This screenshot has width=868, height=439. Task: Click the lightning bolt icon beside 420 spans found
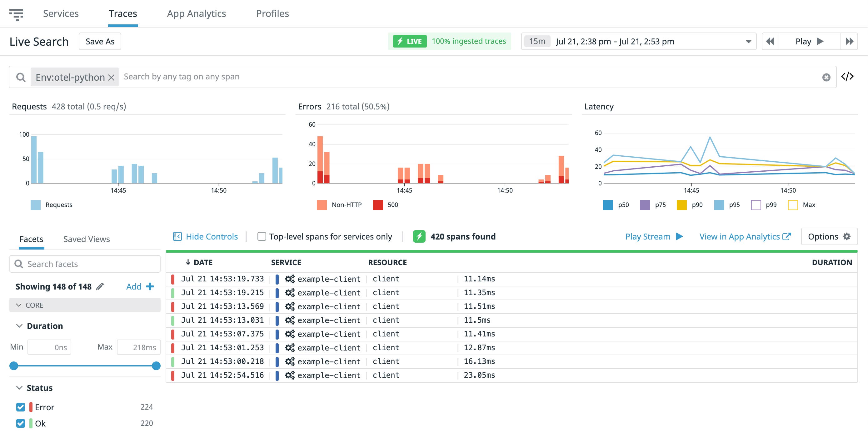[x=419, y=236]
